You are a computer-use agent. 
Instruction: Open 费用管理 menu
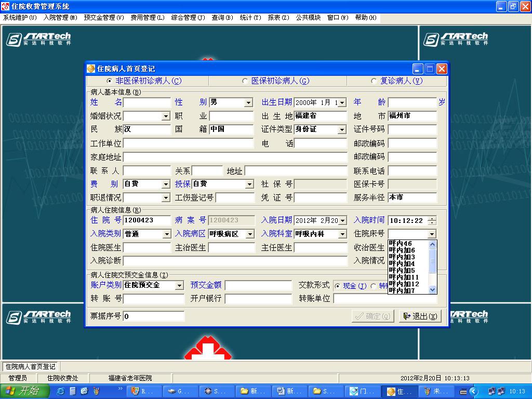pos(147,18)
